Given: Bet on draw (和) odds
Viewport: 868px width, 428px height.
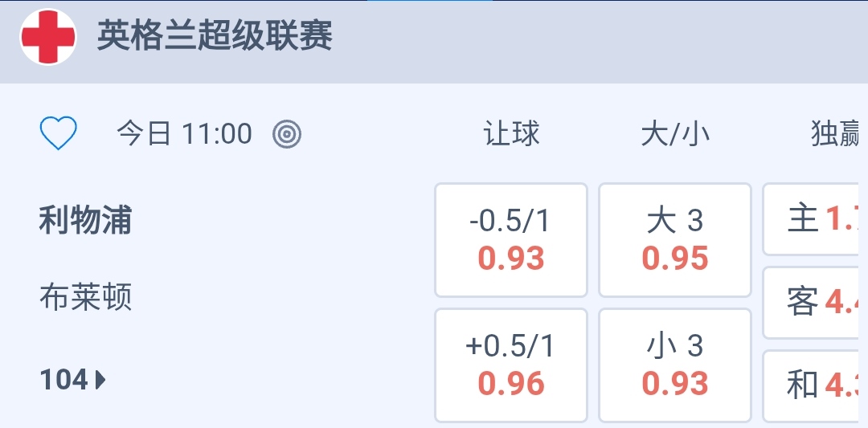Looking at the screenshot, I should tap(815, 385).
